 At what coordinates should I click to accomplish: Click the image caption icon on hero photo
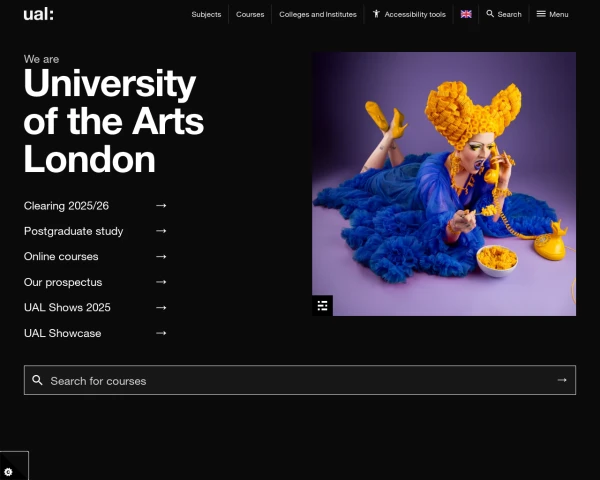pos(322,305)
